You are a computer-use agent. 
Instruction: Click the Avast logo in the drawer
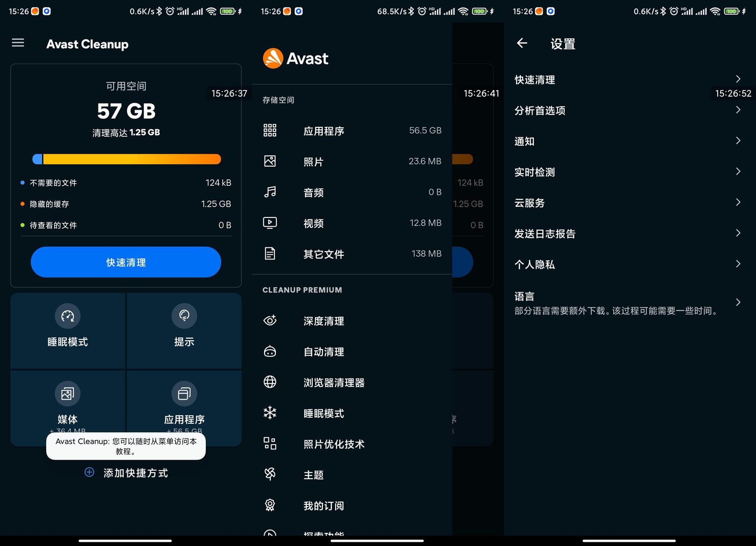point(295,58)
